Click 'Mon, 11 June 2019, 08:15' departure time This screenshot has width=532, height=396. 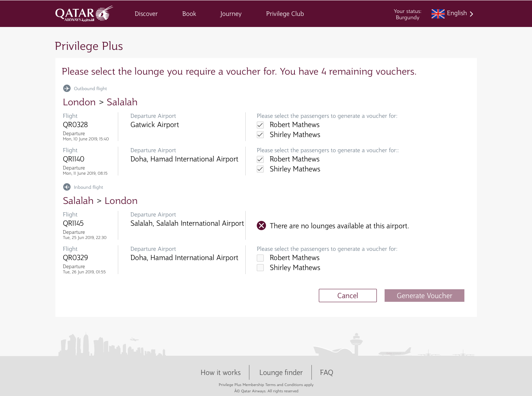(x=85, y=173)
